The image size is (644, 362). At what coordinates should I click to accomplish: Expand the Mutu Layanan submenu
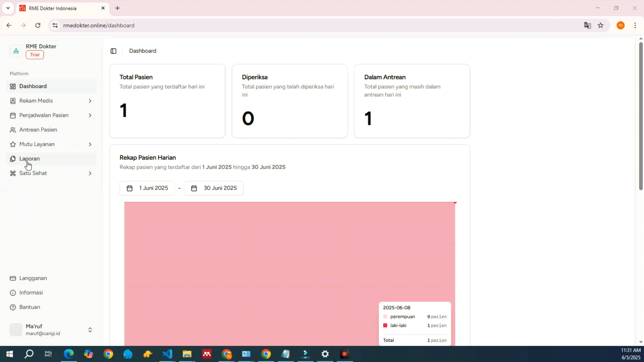tap(90, 144)
